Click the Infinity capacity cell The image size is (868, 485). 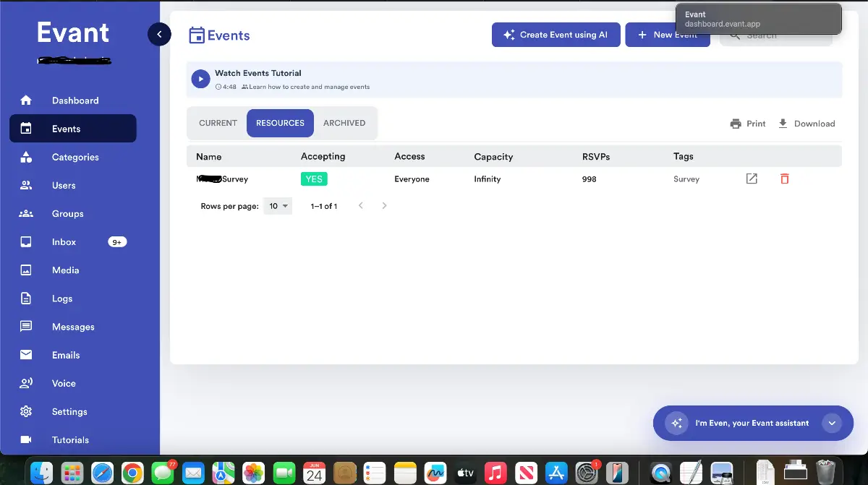pyautogui.click(x=487, y=179)
